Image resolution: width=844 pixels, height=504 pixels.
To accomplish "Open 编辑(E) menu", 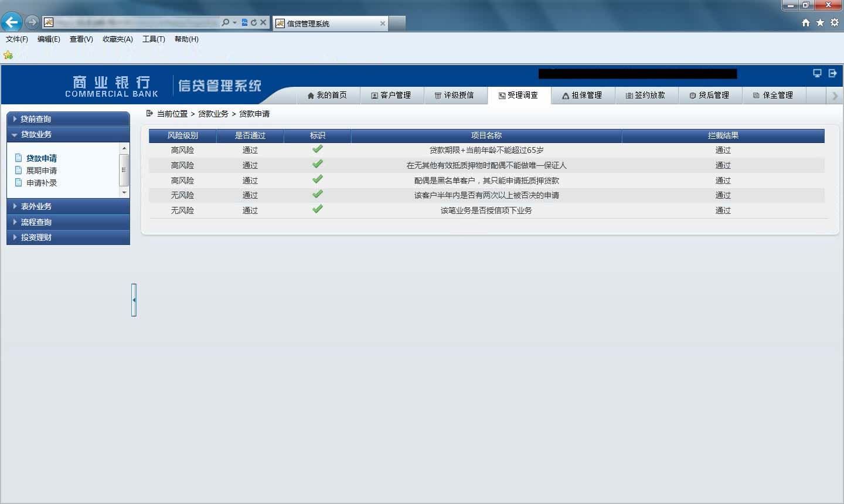I will 49,39.
